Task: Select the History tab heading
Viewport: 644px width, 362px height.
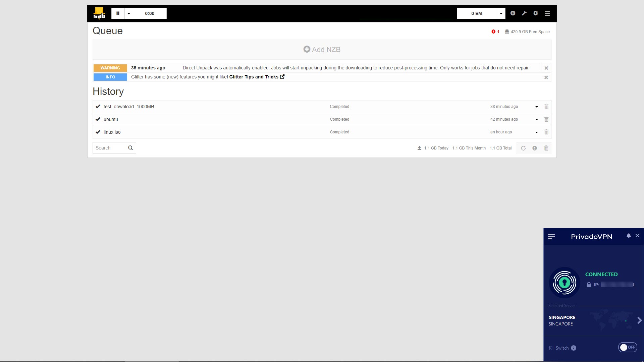Action: (108, 91)
